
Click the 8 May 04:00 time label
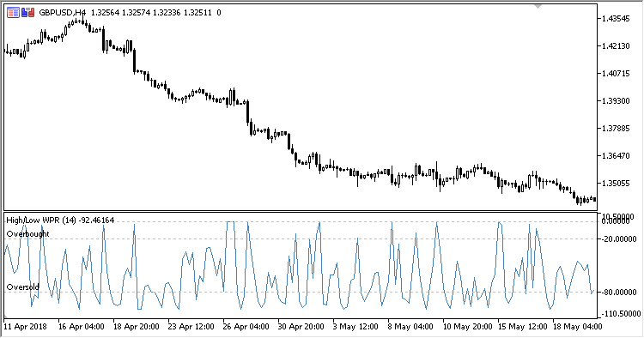[410, 327]
